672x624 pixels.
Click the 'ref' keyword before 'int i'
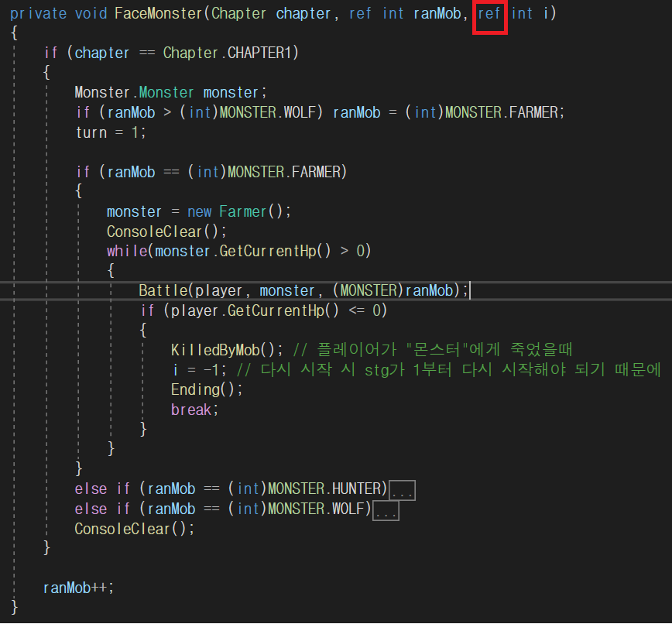(489, 13)
